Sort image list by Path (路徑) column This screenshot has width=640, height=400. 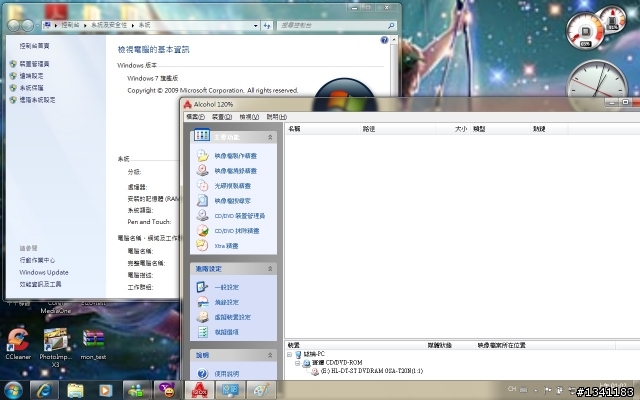click(x=398, y=129)
